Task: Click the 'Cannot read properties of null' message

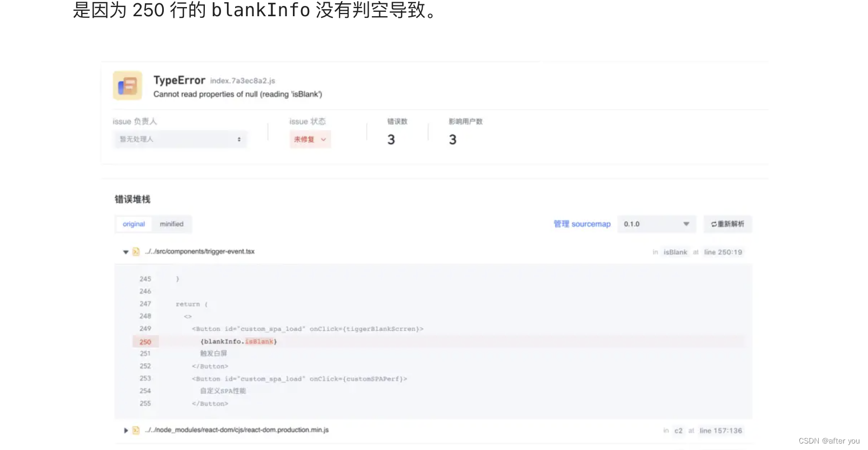Action: [x=238, y=94]
